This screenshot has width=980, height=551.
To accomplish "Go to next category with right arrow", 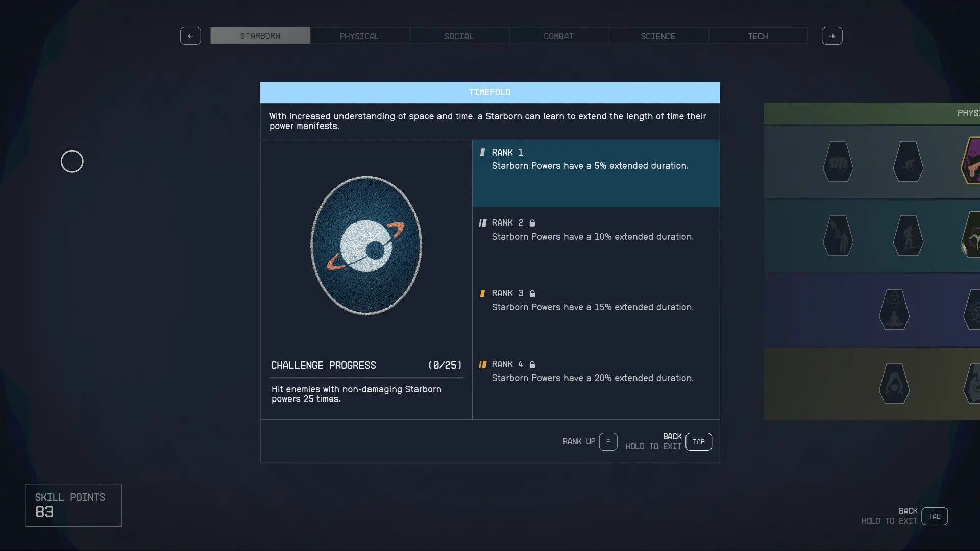I will [832, 36].
